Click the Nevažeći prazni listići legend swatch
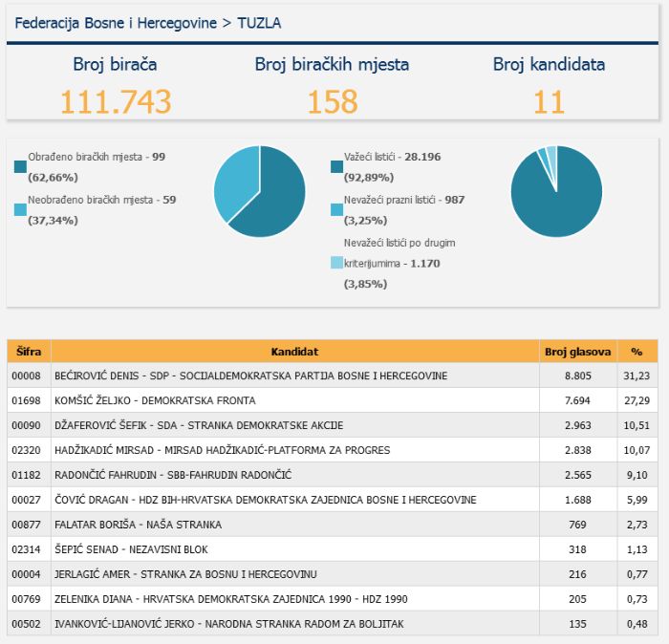669x644 pixels. click(x=337, y=210)
